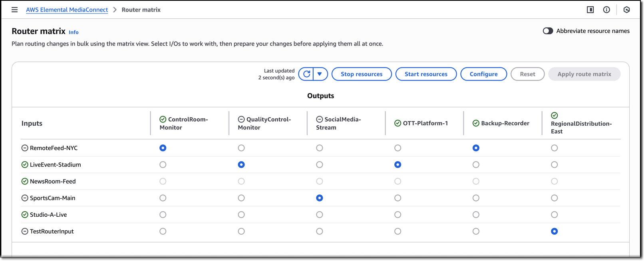Select TestRouterInput for ControlRoom-Monitor output

(163, 231)
